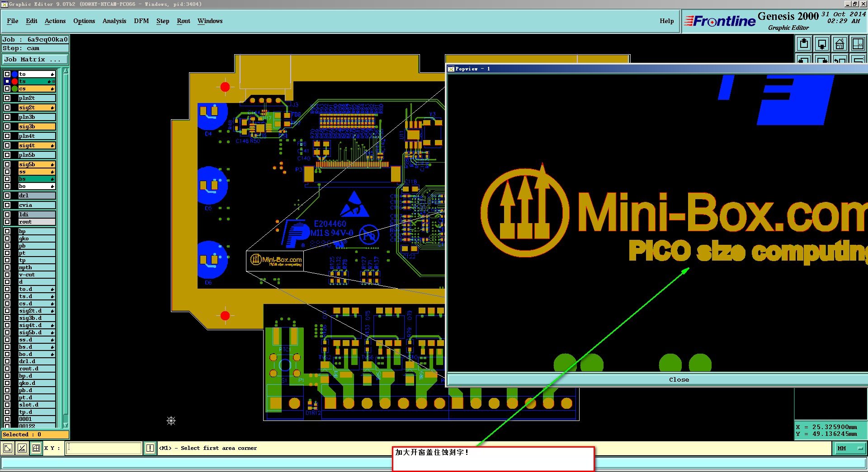Select the npth layer name
Screen dimensions: 868x472
click(37, 267)
